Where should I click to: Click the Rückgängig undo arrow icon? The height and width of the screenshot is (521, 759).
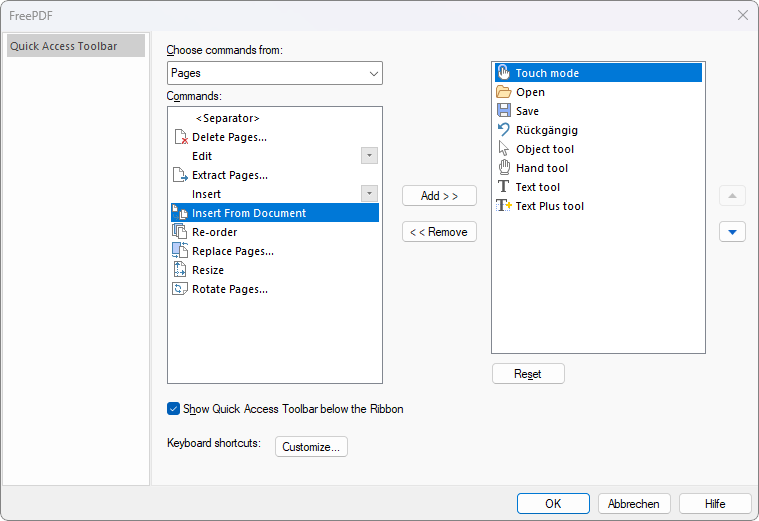tap(504, 130)
